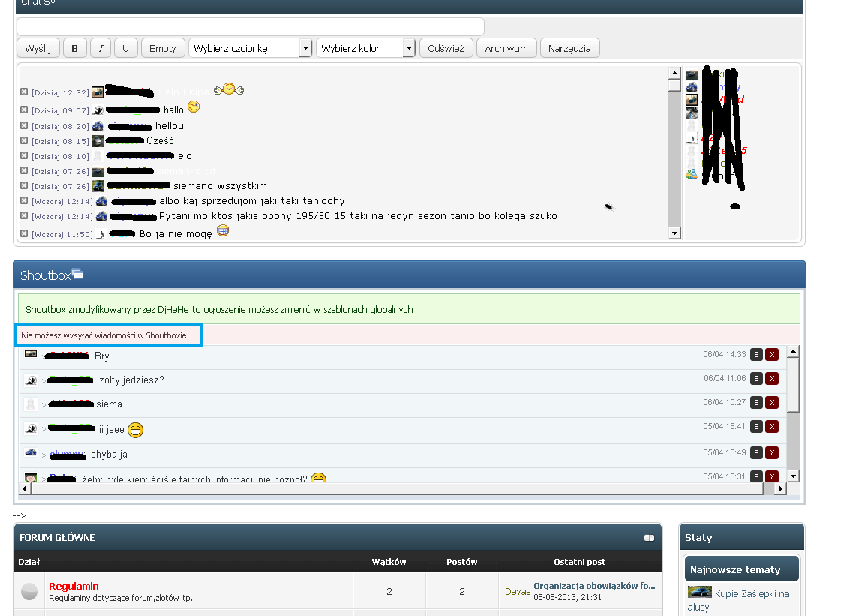
Task: Open the 'Wybierz czcionkę' font dropdown
Action: pyautogui.click(x=251, y=49)
